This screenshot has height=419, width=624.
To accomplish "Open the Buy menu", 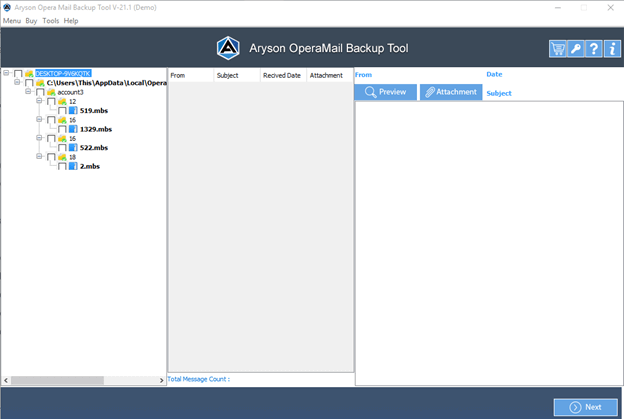I will tap(31, 21).
